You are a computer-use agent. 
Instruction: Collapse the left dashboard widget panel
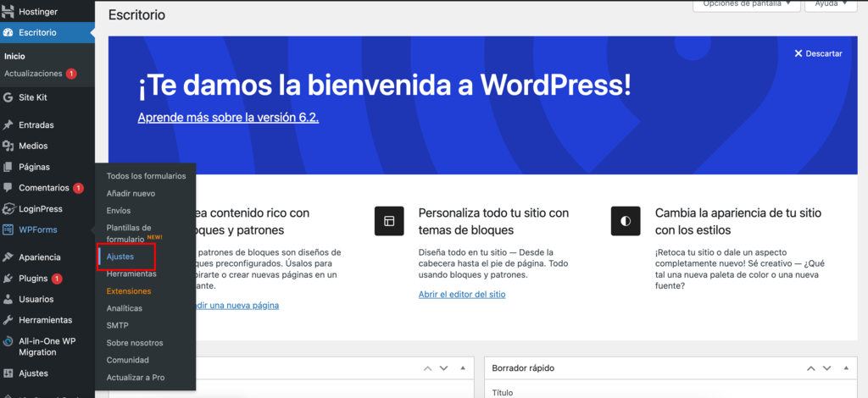463,368
